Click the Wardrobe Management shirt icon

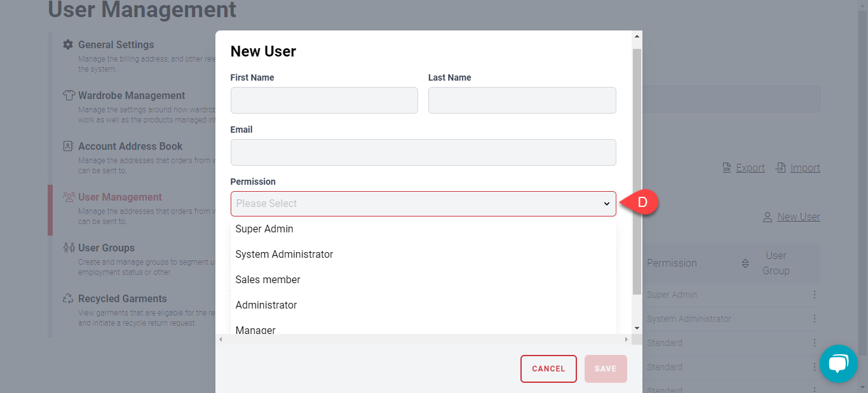click(69, 96)
